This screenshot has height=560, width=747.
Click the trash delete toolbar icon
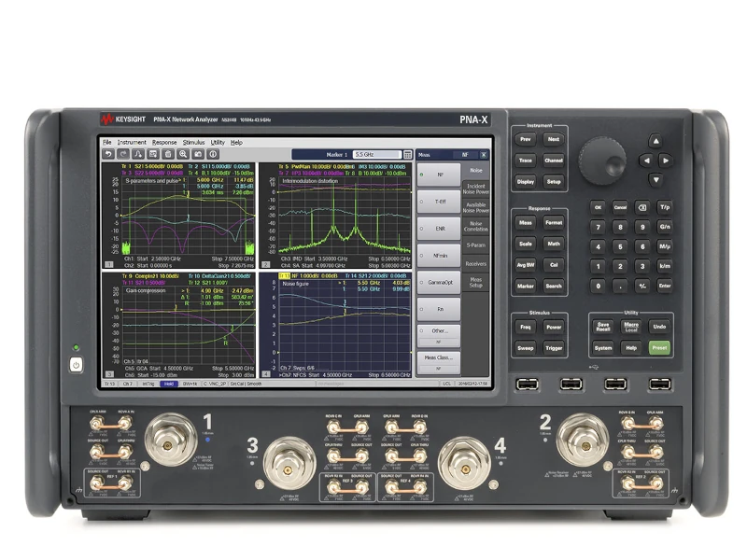168,154
